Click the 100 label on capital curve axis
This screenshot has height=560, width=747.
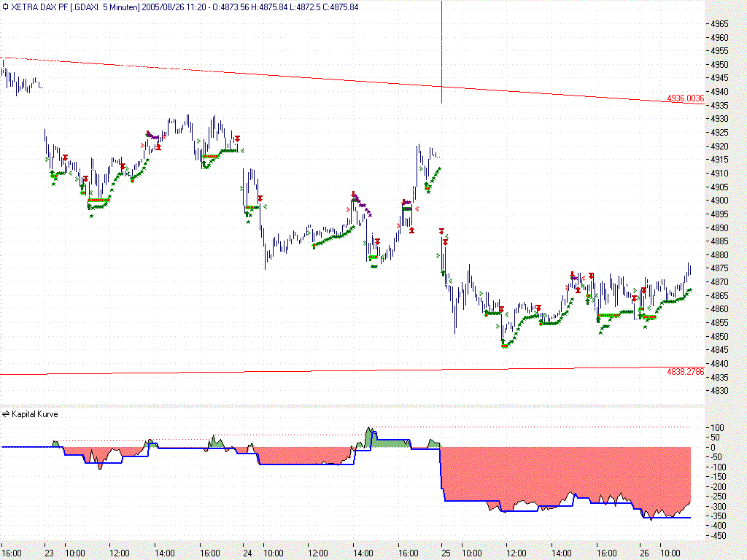click(x=718, y=427)
